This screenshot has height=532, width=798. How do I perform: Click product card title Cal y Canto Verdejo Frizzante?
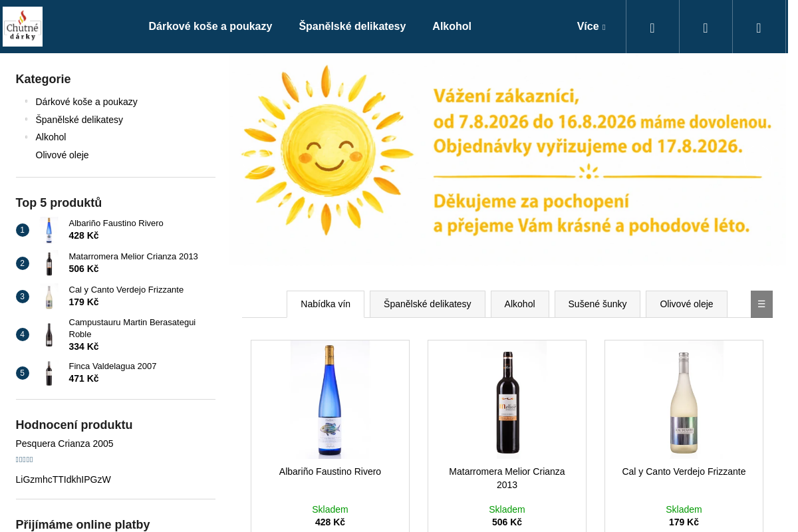(x=684, y=471)
